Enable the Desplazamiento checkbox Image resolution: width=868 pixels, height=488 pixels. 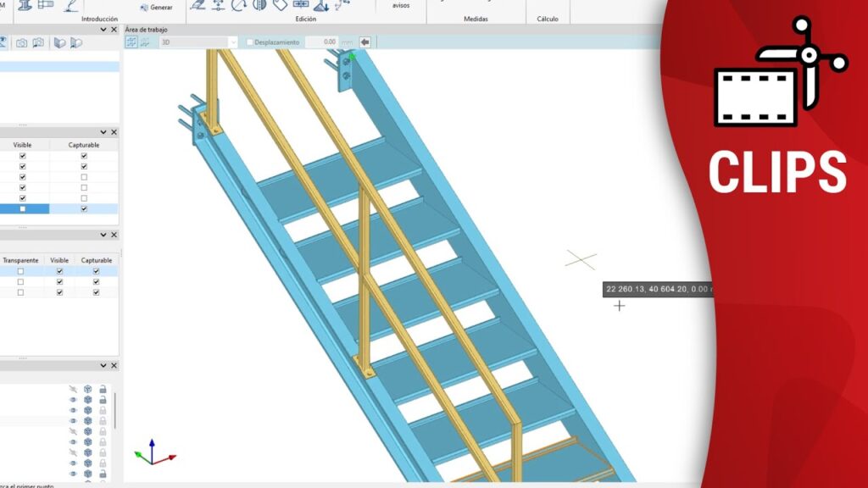point(249,42)
